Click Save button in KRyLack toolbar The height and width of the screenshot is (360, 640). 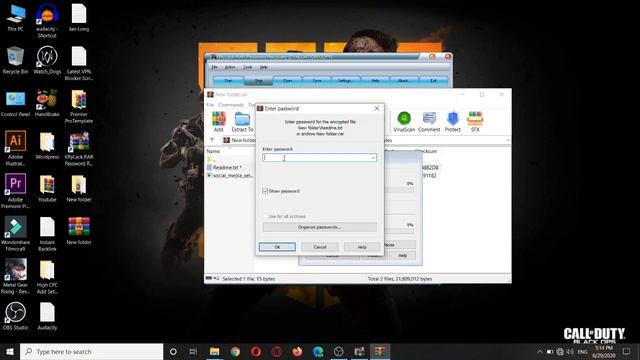click(317, 80)
